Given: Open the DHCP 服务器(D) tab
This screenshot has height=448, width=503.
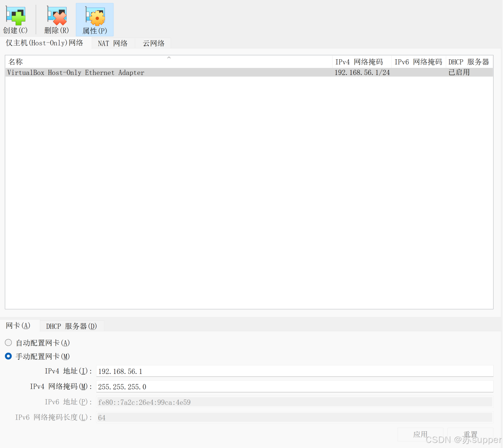Looking at the screenshot, I should pyautogui.click(x=72, y=326).
